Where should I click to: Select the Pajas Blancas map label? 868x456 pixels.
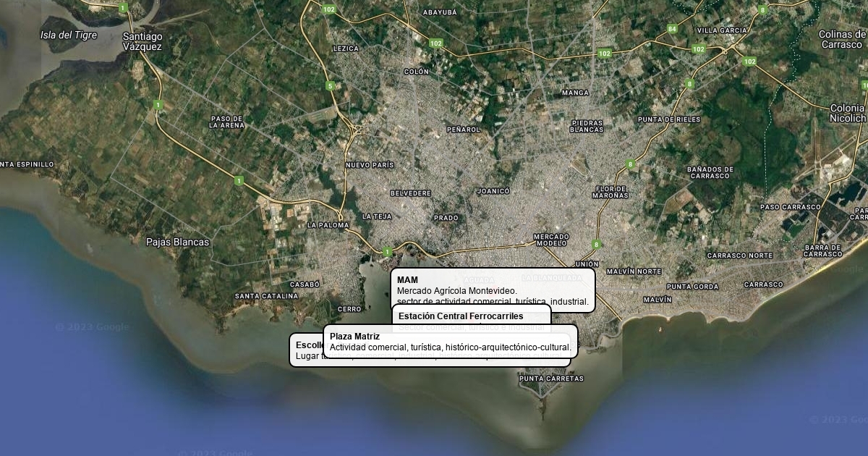pos(177,242)
